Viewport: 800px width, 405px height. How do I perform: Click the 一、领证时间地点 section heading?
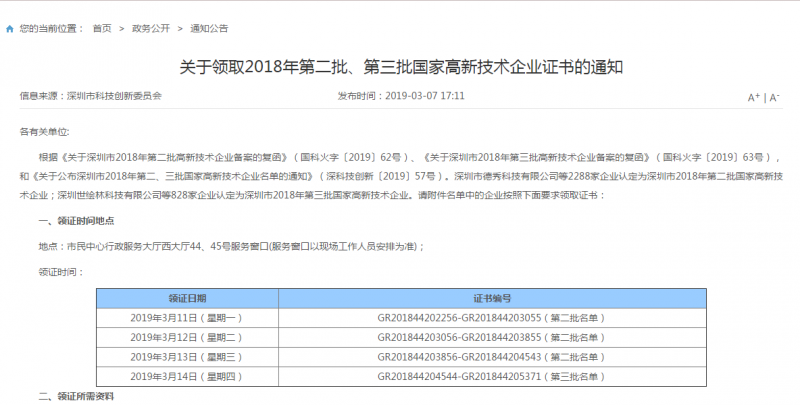(79, 220)
